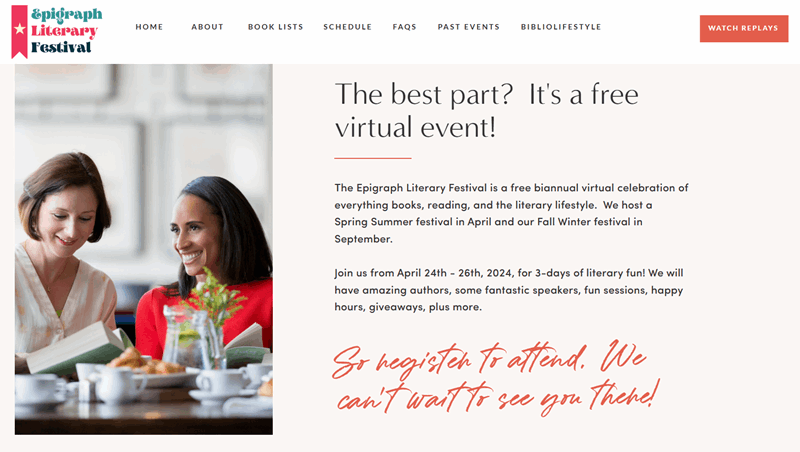Click the 'Festival' word in the logo

pos(61,47)
